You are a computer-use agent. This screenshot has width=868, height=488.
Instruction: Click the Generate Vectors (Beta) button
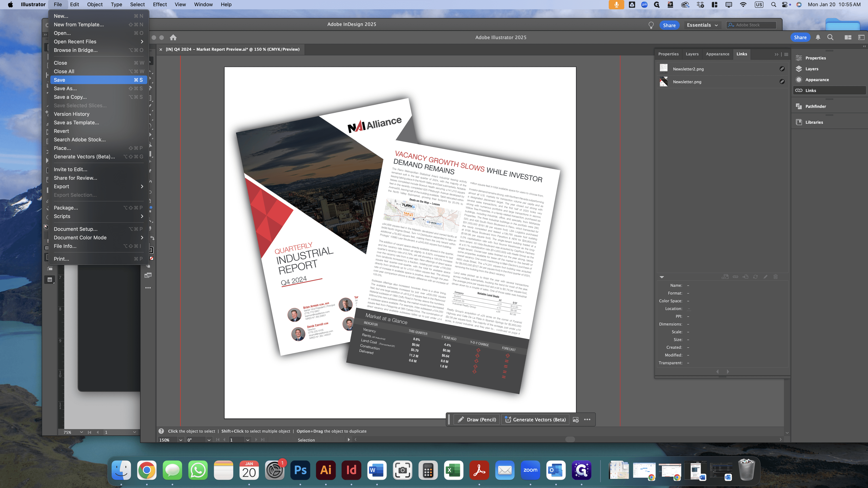coord(535,420)
